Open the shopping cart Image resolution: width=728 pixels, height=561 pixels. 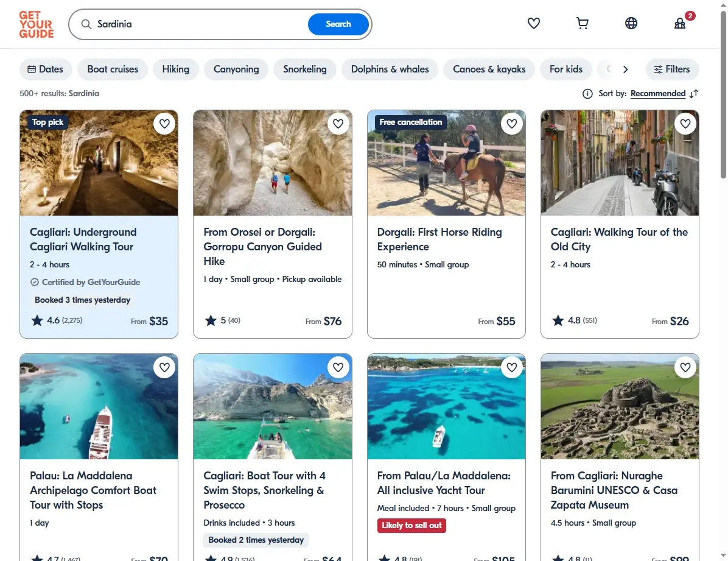pos(582,23)
